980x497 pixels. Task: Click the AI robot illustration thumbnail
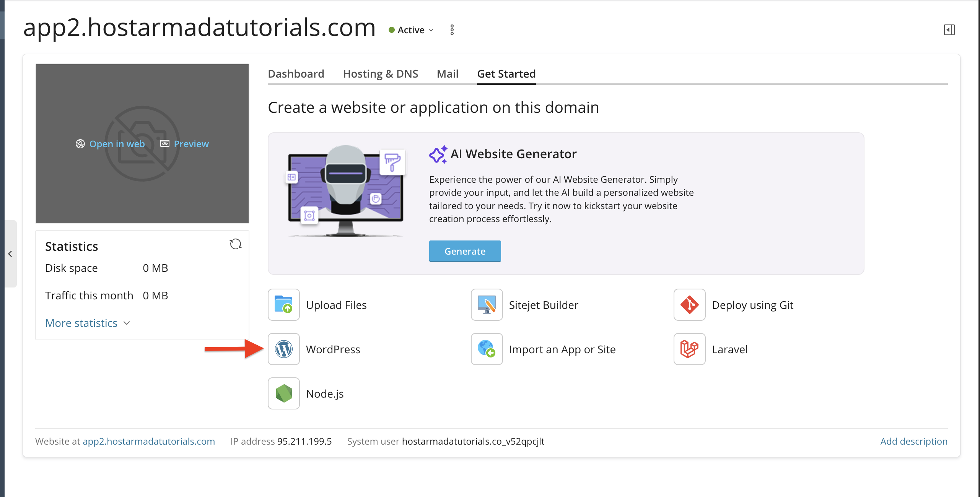point(346,191)
